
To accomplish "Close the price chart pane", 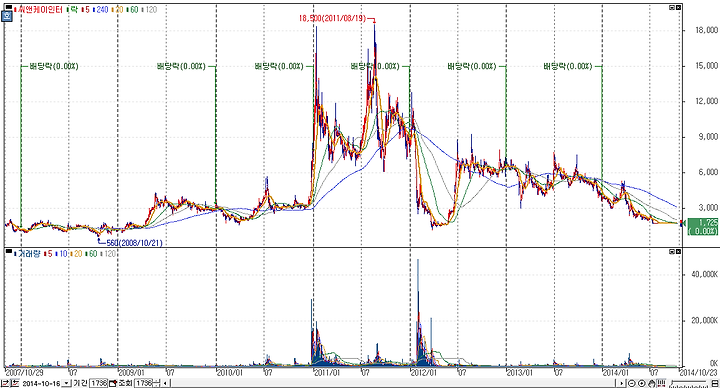I will point(678,7).
